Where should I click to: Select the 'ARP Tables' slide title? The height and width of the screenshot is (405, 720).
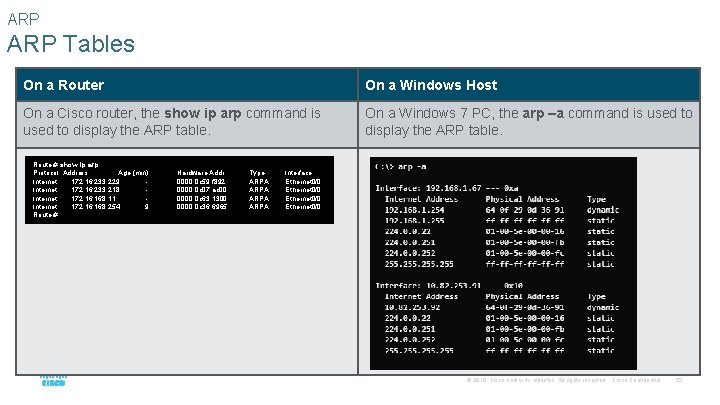click(x=71, y=44)
